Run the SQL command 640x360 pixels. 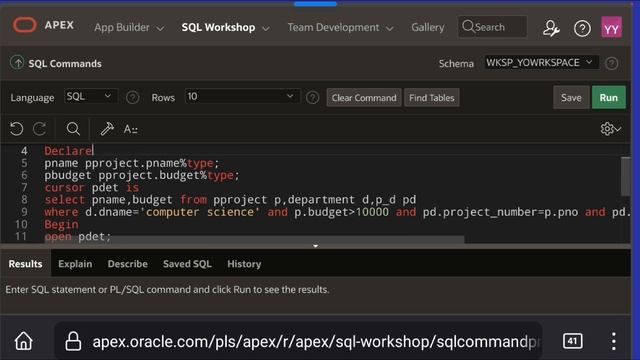tap(609, 97)
